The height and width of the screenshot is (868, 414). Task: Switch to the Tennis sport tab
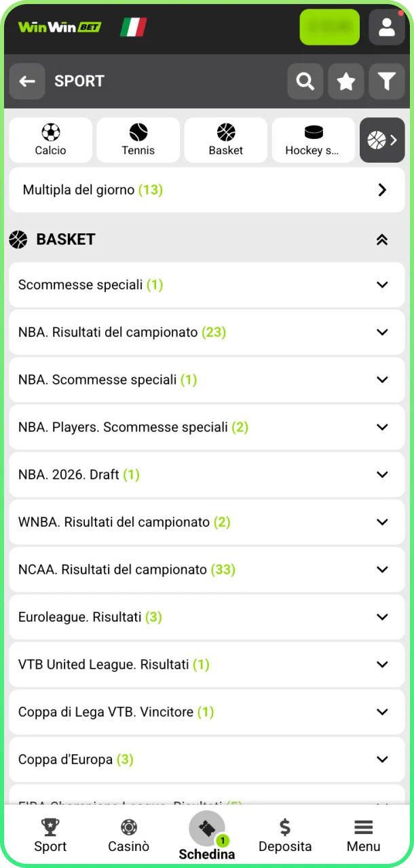pos(138,140)
